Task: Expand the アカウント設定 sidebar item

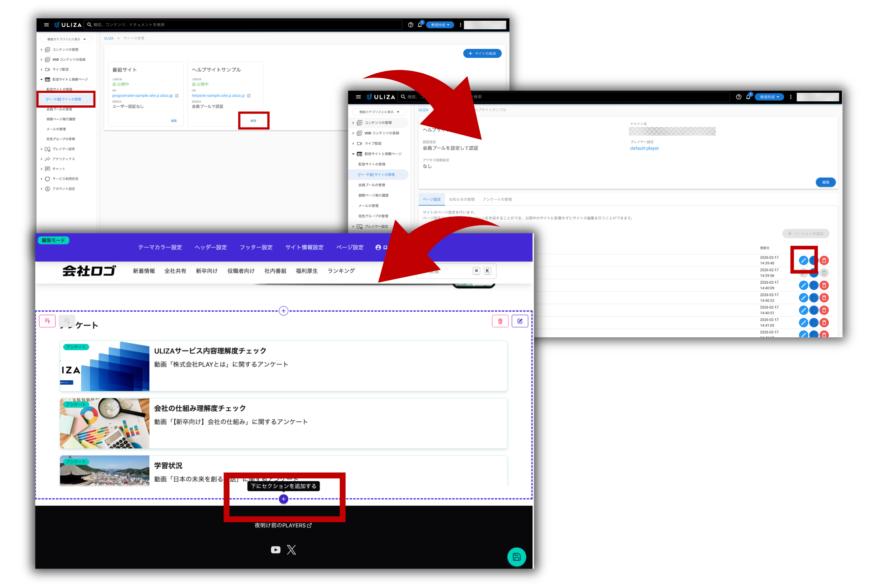Action: [64, 189]
